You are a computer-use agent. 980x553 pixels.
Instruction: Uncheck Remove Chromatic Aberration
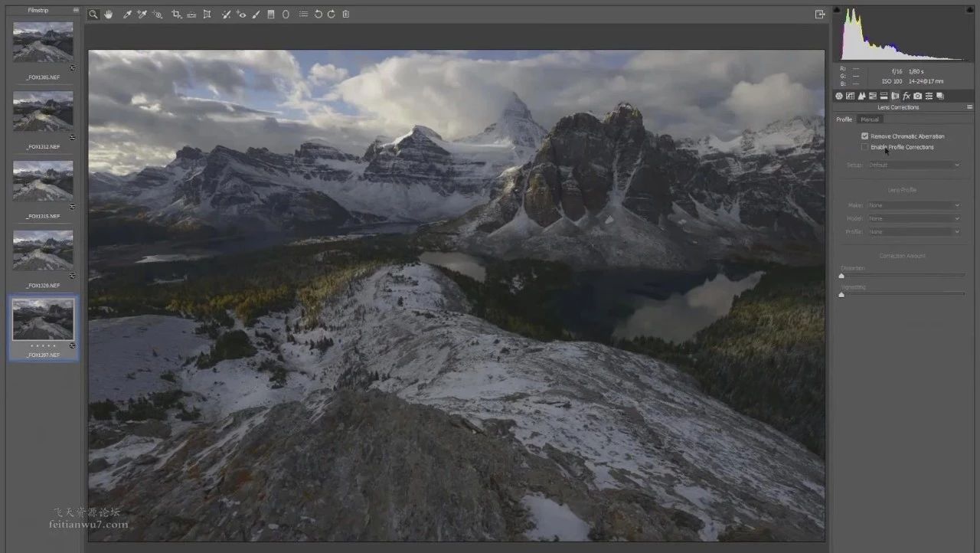pyautogui.click(x=864, y=136)
